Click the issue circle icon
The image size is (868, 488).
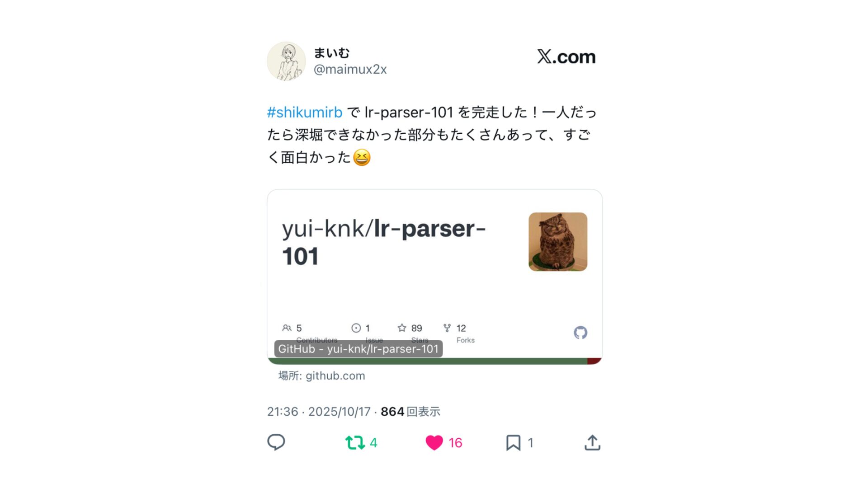point(356,328)
